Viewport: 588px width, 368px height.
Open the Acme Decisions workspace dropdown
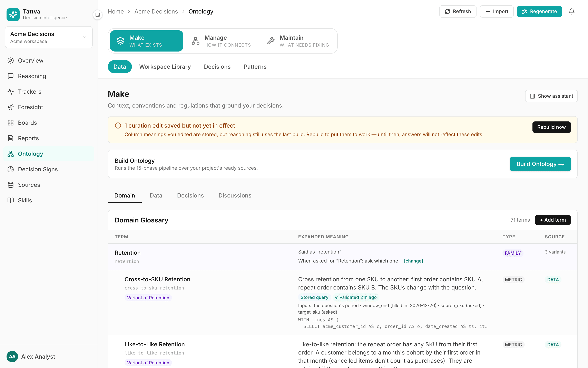coord(49,37)
